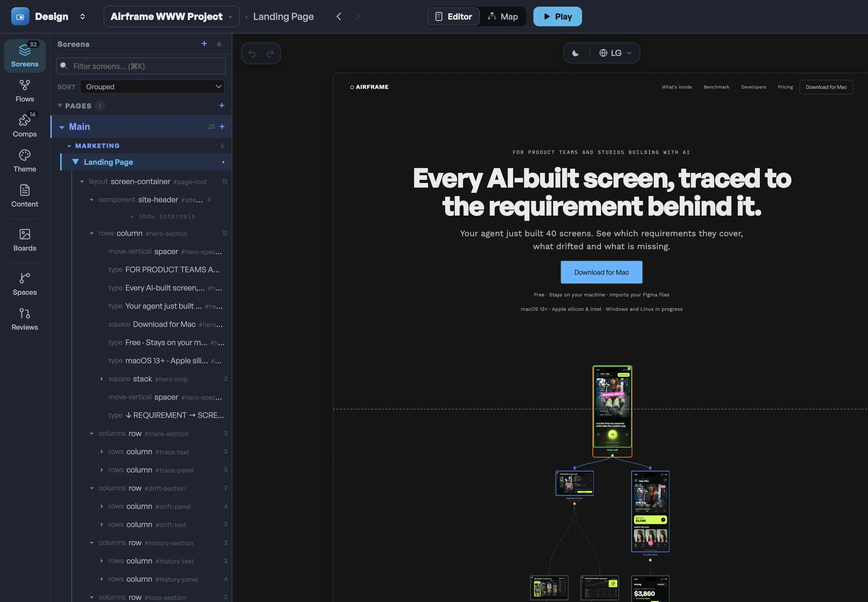This screenshot has height=602, width=868.
Task: Open the Boards sidebar panel
Action: (24, 240)
